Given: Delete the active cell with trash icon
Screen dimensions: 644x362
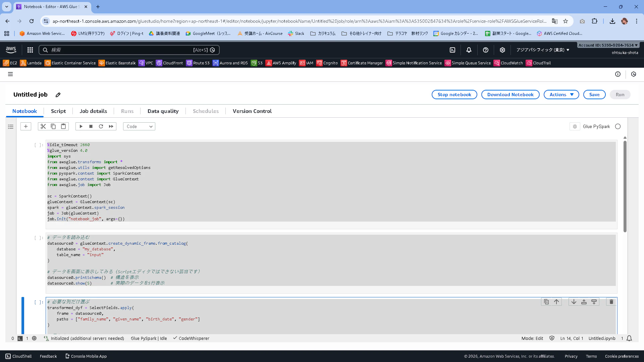Looking at the screenshot, I should pos(611,302).
